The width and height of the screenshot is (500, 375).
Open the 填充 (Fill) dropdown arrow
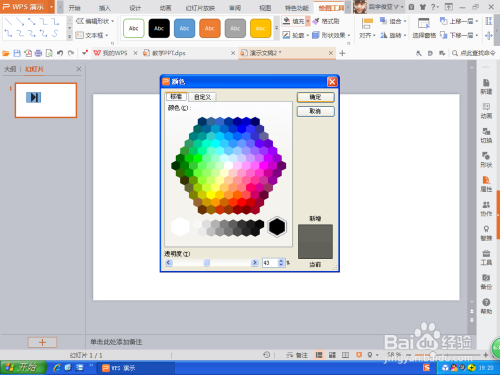(308, 21)
